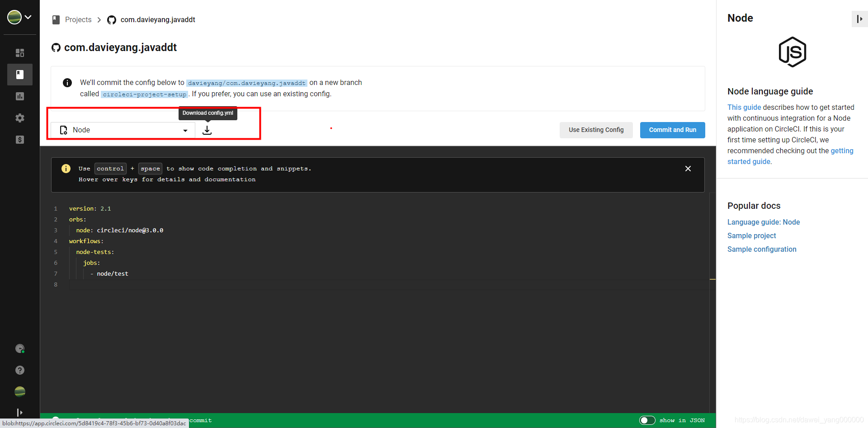Click the Use Existing Config button
The image size is (868, 428).
coord(596,130)
